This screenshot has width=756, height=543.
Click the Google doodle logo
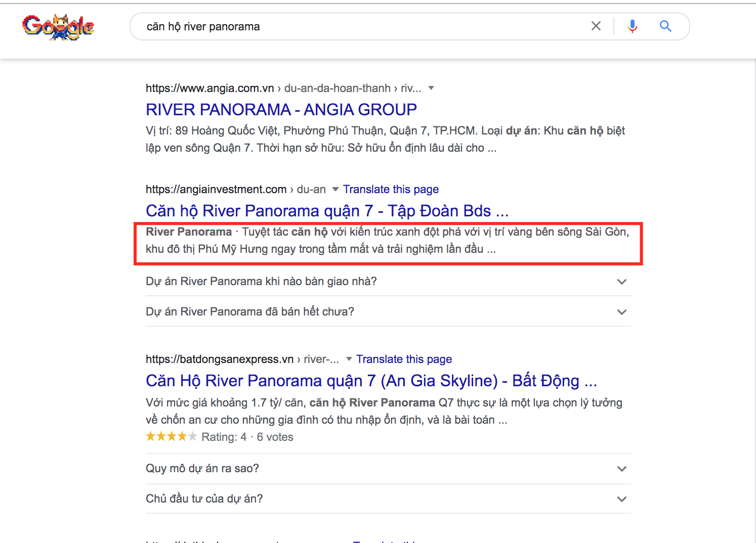point(58,27)
